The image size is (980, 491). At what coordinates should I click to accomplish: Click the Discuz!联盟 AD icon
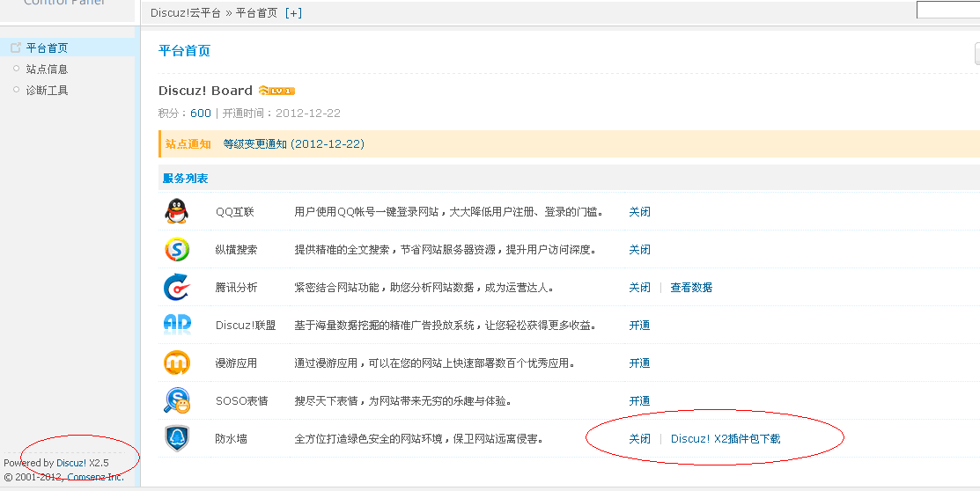coord(177,324)
